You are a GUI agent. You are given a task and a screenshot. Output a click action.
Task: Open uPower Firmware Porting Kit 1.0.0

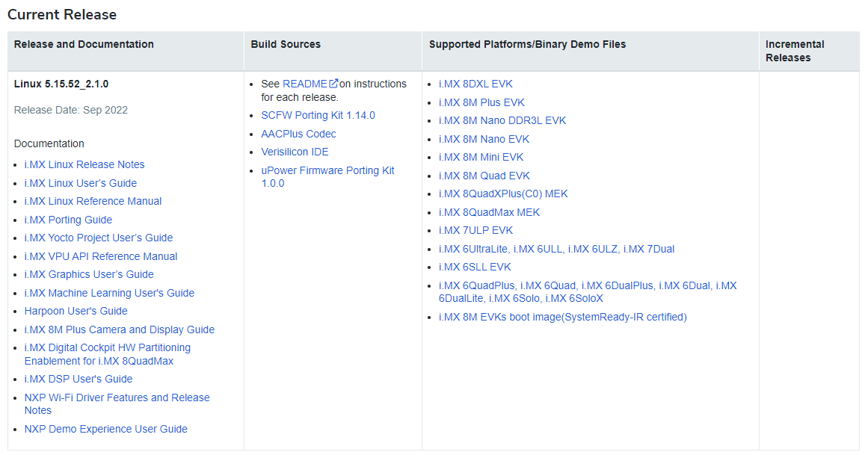coord(327,177)
